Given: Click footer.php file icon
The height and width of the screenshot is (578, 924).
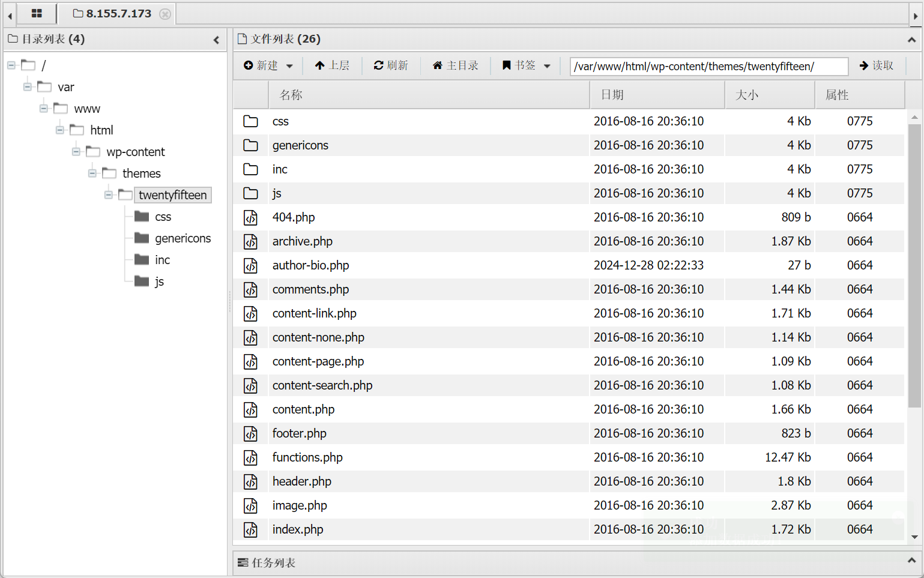Looking at the screenshot, I should click(250, 433).
